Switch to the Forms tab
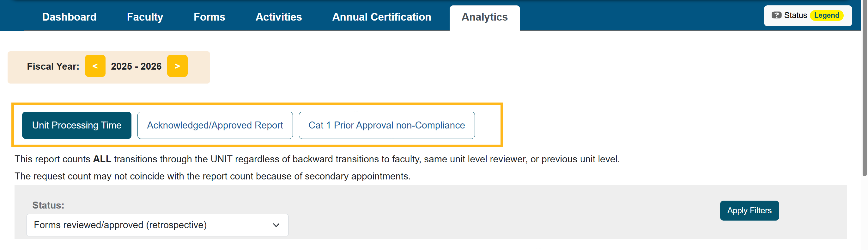 209,17
